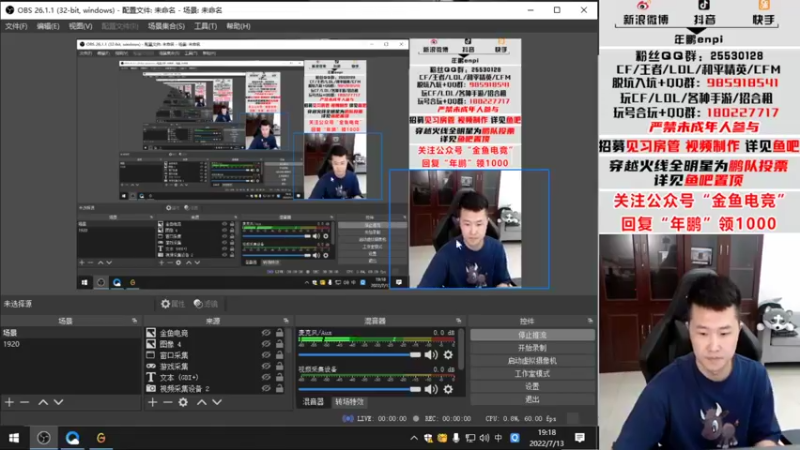Viewport: 800px width, 450px height.
Task: Remove selected scene with minus icon
Action: click(x=24, y=402)
